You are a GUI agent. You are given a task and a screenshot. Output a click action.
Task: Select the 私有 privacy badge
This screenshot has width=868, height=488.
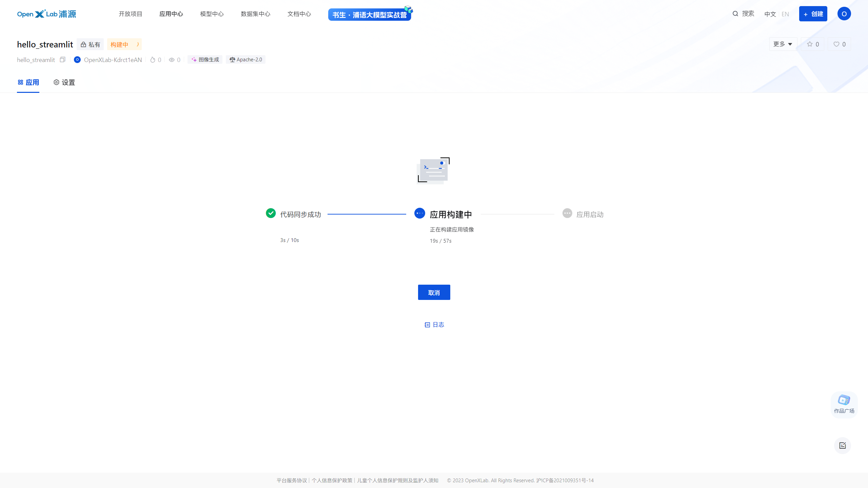tap(90, 44)
